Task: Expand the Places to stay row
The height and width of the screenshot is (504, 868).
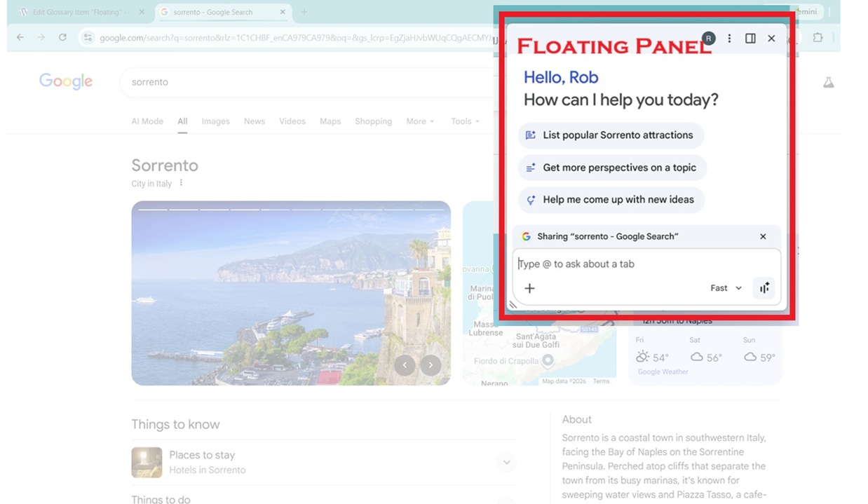Action: coord(506,463)
